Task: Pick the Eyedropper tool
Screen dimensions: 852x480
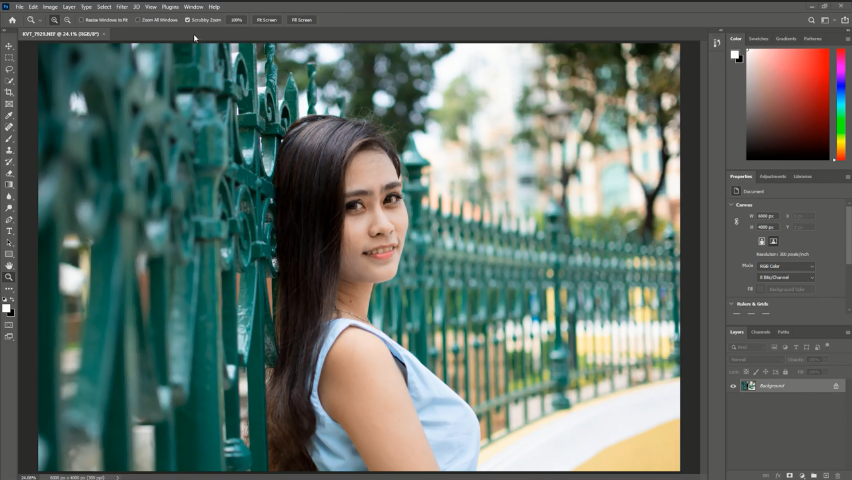Action: click(9, 115)
